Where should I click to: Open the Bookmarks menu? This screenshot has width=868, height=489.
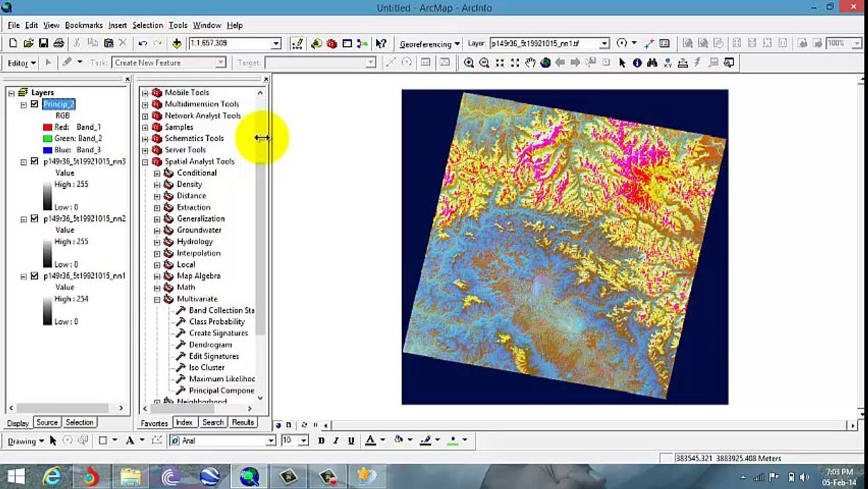tap(84, 25)
